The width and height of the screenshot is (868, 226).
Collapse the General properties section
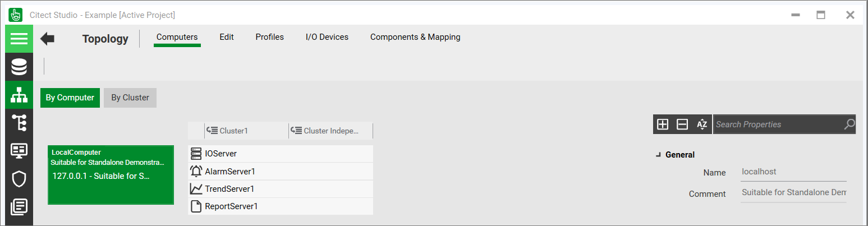(x=658, y=155)
